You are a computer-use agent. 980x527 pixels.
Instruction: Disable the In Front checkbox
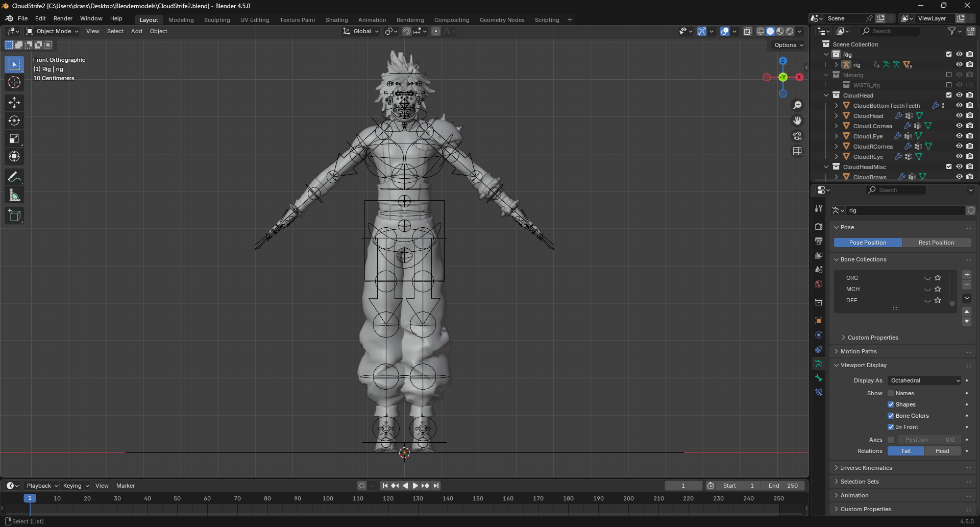tap(891, 427)
